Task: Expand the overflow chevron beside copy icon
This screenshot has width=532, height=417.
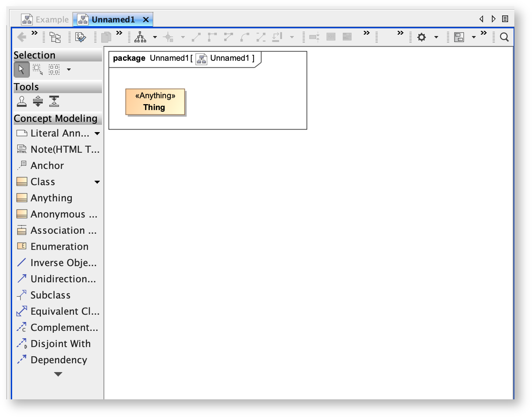Action: [x=119, y=33]
